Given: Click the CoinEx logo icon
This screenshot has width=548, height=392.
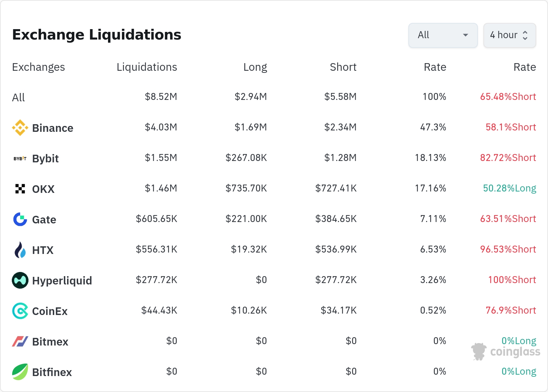Looking at the screenshot, I should (20, 311).
